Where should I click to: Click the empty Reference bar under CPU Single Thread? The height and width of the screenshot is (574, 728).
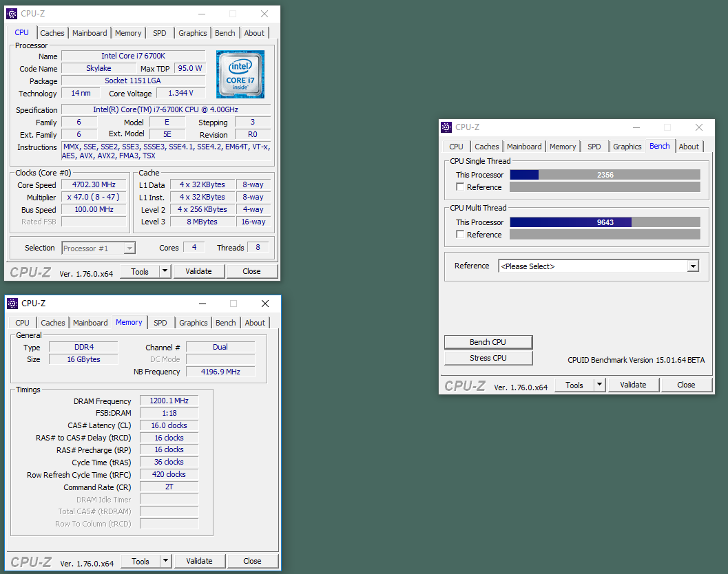pos(605,187)
